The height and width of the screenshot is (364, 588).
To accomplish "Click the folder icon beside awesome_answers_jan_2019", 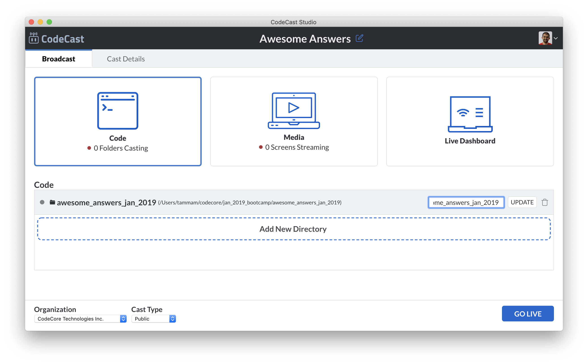I will 52,202.
